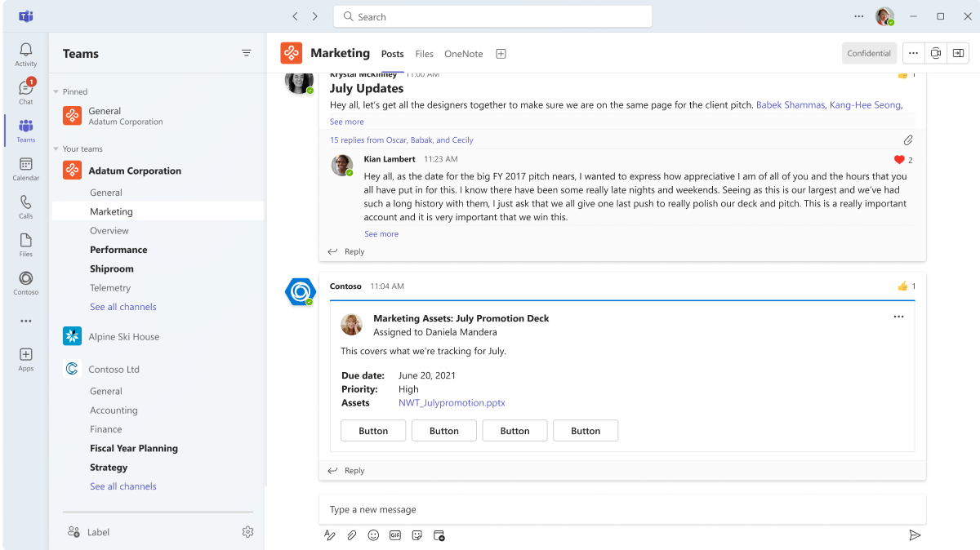Open channel More options ellipsis
Screen dimensions: 980x550
pos(913,53)
